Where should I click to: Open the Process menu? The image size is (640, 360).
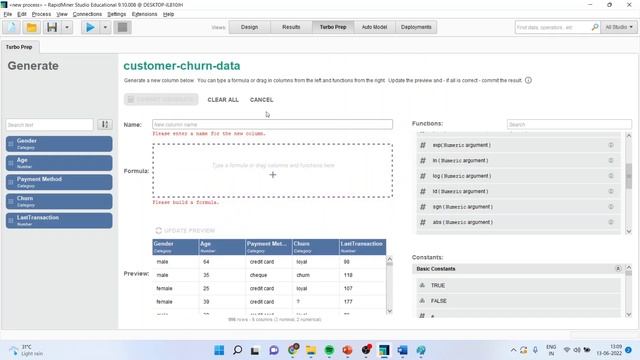point(41,14)
